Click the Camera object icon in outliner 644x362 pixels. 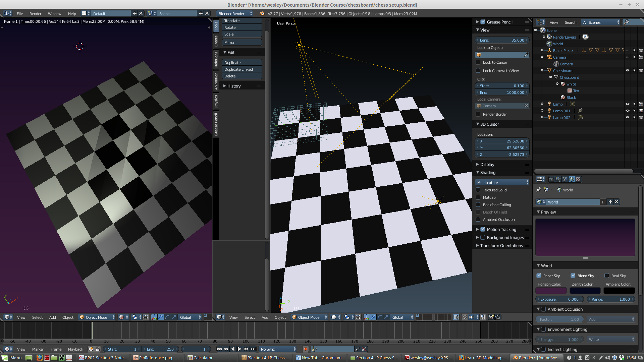(549, 57)
